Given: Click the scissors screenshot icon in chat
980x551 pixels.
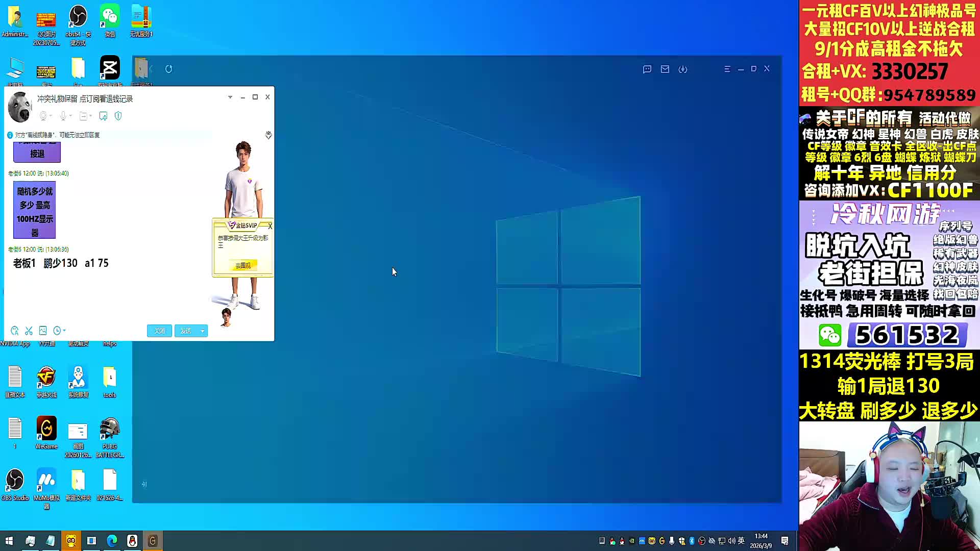Looking at the screenshot, I should tap(29, 331).
